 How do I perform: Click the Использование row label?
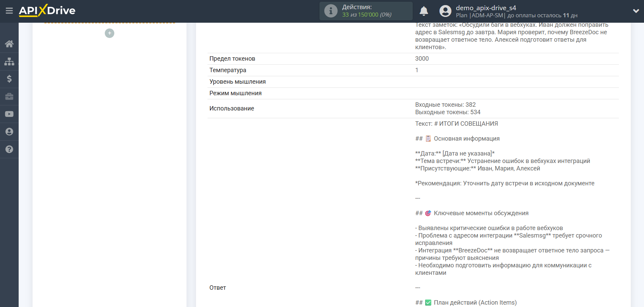pyautogui.click(x=232, y=108)
